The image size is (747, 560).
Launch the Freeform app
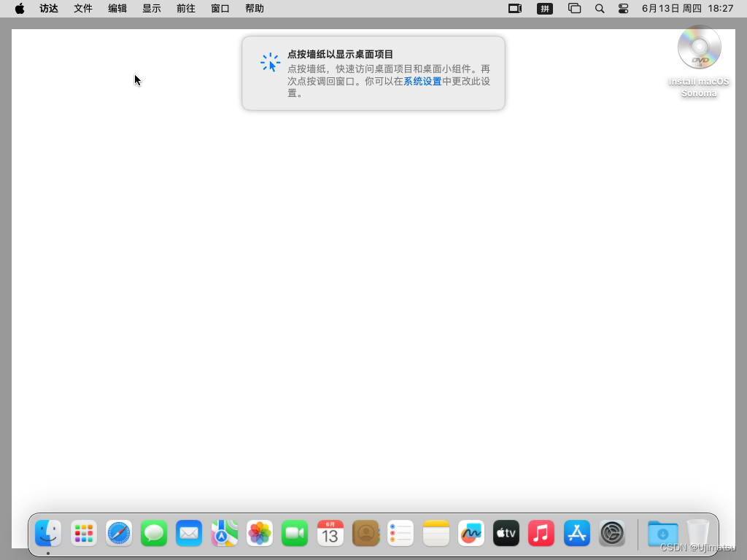click(x=471, y=533)
